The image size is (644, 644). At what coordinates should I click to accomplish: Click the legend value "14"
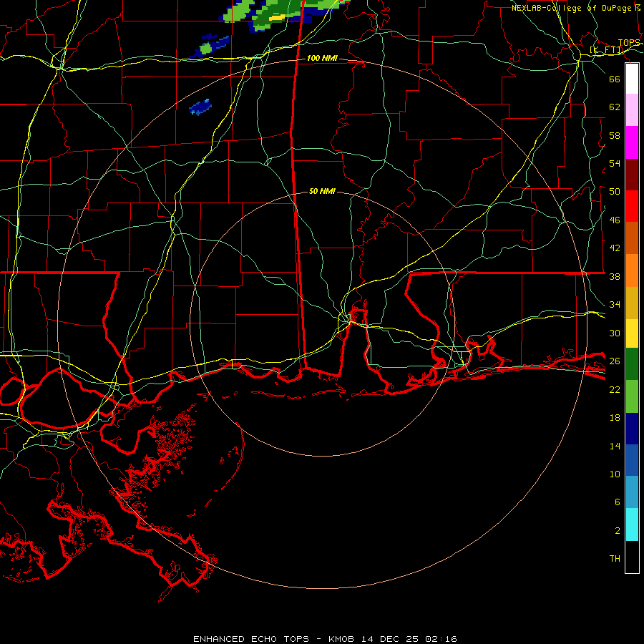click(x=615, y=446)
